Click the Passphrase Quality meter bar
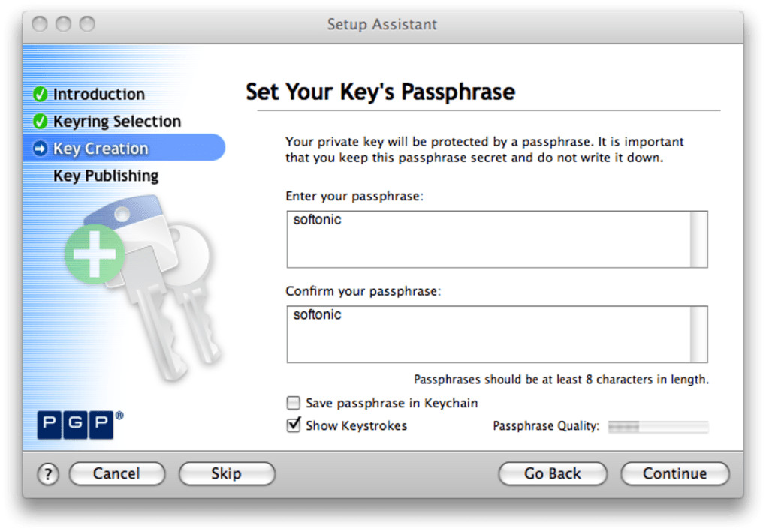The height and width of the screenshot is (532, 766). point(658,426)
